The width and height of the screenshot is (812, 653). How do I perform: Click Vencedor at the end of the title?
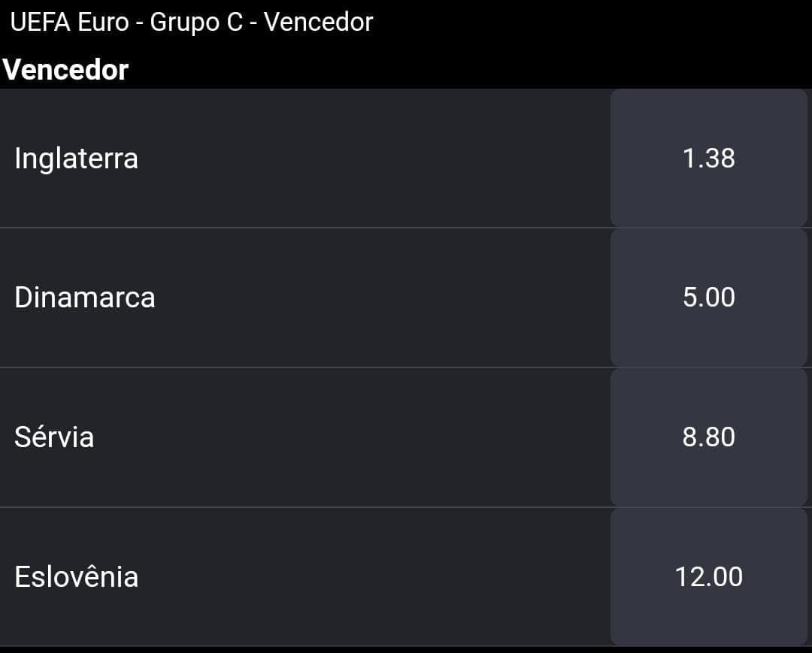coord(319,23)
